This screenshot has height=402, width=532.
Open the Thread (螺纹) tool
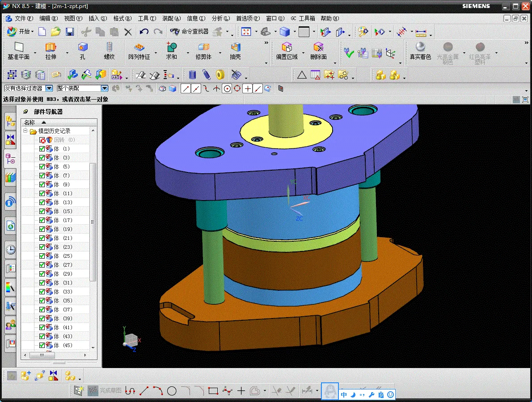click(x=109, y=47)
